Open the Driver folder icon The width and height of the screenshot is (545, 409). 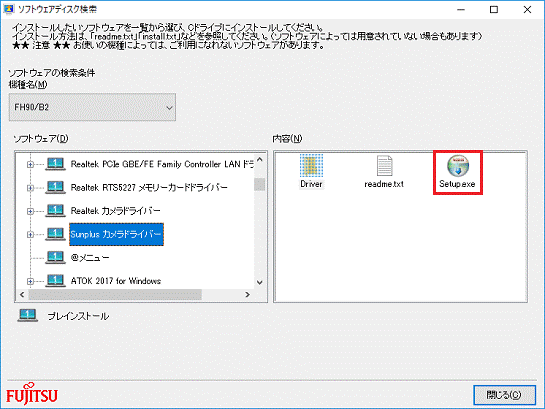point(311,166)
